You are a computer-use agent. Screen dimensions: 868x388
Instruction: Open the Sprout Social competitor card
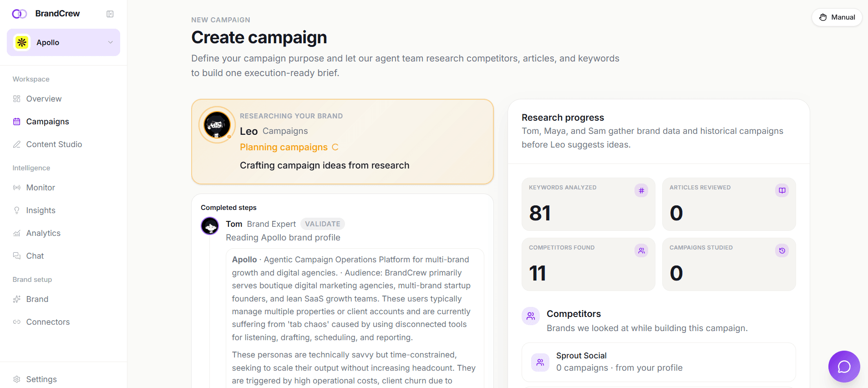pos(659,362)
